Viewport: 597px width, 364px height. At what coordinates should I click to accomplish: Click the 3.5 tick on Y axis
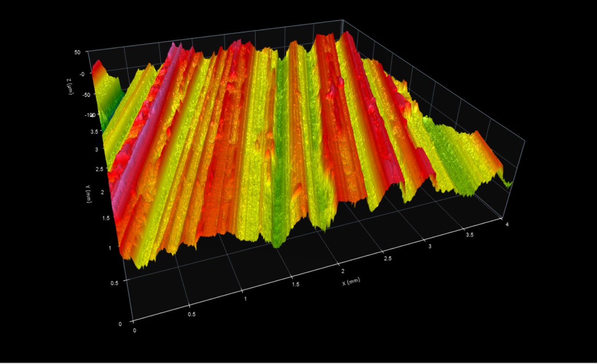click(x=93, y=132)
